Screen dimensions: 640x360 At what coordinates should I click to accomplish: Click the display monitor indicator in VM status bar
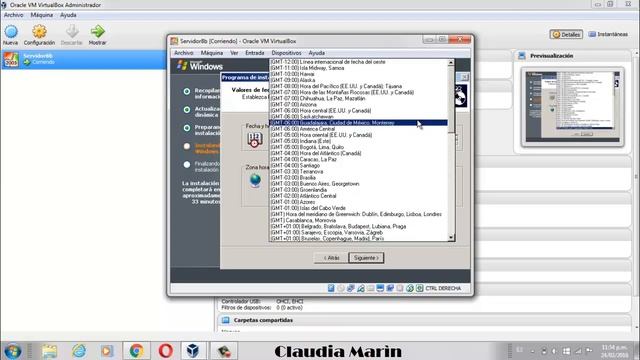pyautogui.click(x=380, y=288)
